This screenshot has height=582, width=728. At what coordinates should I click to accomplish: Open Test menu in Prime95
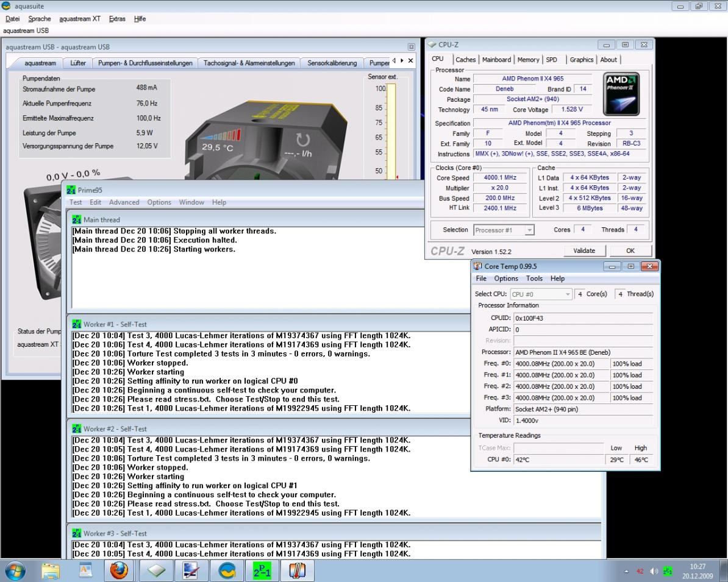tap(76, 202)
